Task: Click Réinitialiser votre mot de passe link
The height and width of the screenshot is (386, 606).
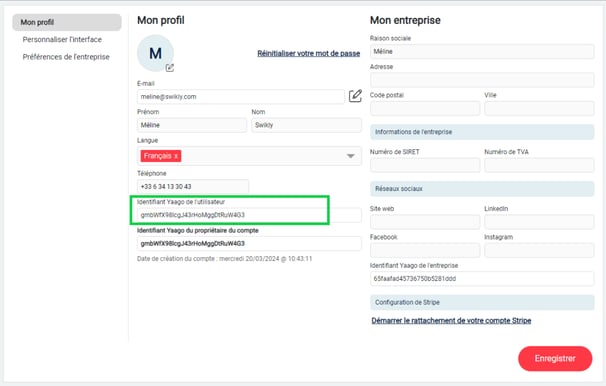Action: pyautogui.click(x=309, y=53)
